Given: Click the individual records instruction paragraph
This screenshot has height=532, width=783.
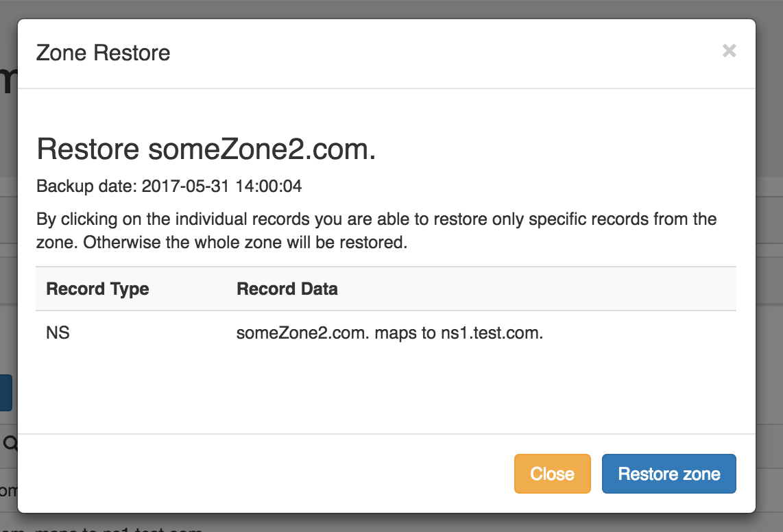Looking at the screenshot, I should [x=376, y=231].
